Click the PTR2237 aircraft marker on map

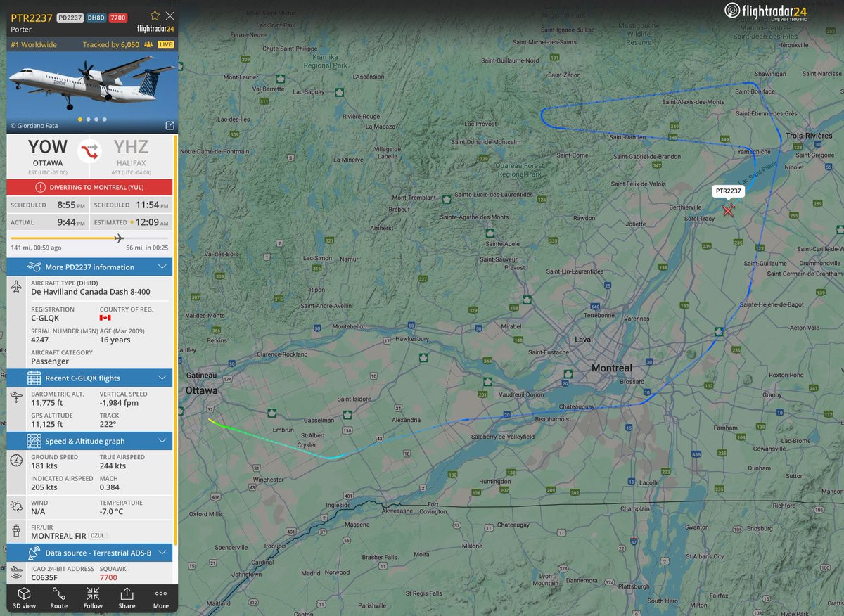pos(728,210)
